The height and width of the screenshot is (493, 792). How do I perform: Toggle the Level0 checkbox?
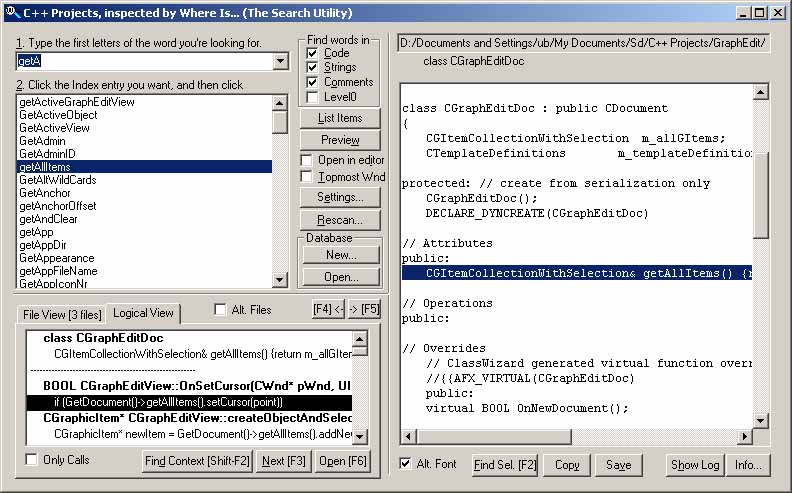click(x=312, y=97)
